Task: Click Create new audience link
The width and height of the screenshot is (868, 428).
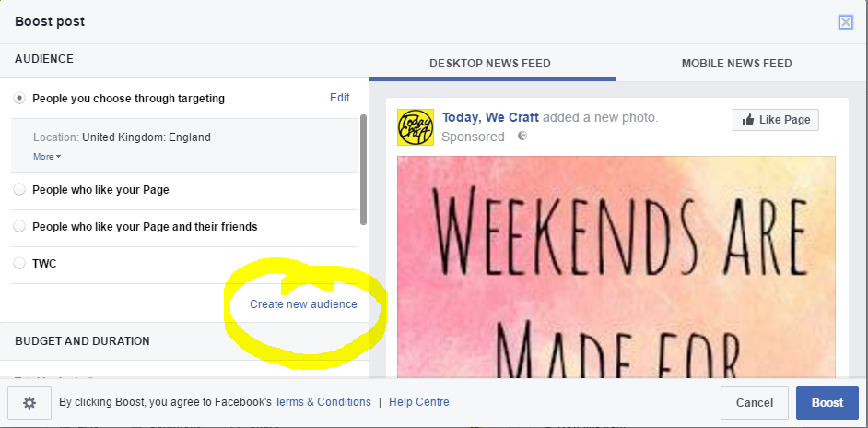Action: pos(303,303)
